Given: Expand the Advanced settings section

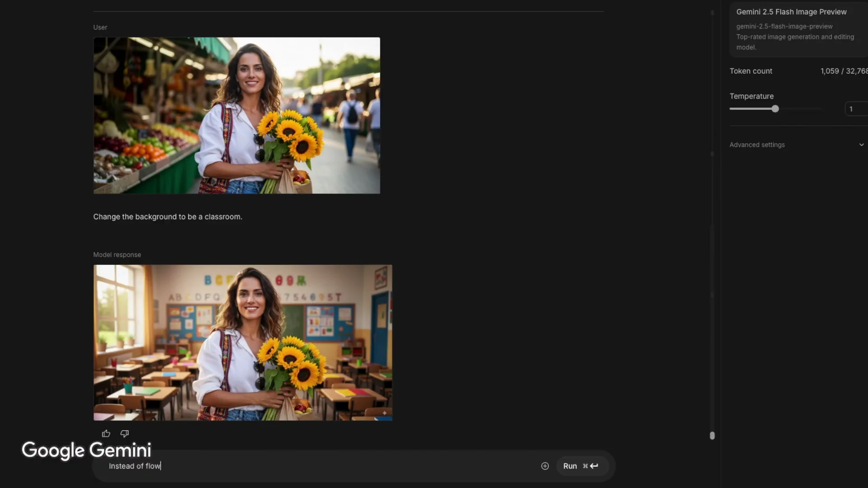Looking at the screenshot, I should click(x=757, y=145).
